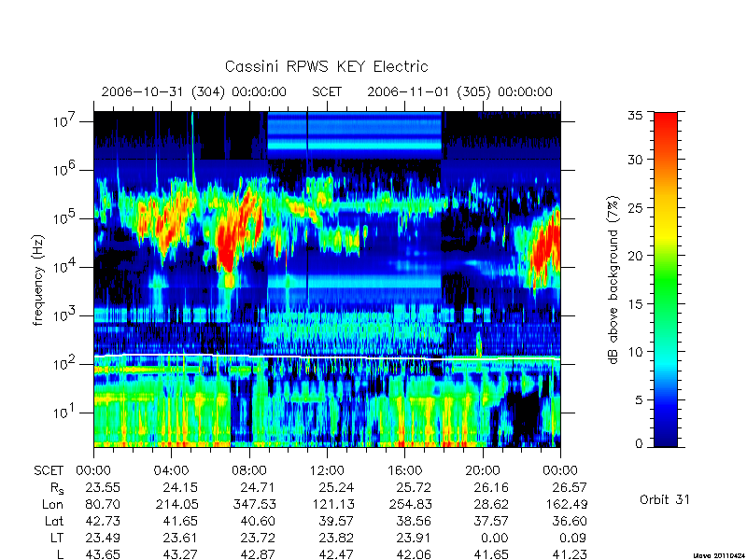Viewport: 747px width, 560px height.
Task: Select Lon value 162.49
Action: point(566,504)
